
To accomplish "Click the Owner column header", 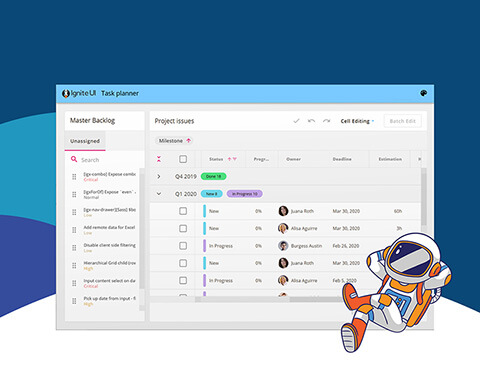I will [293, 159].
